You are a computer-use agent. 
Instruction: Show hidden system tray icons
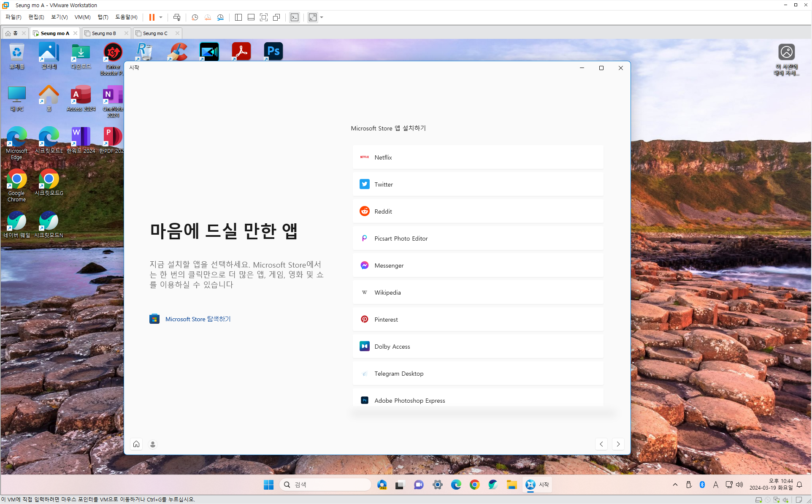point(675,485)
